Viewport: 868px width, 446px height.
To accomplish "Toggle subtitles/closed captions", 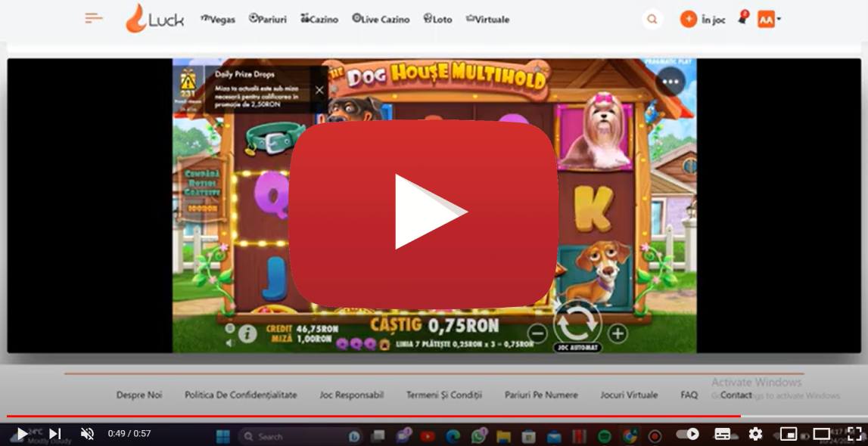I will point(722,434).
